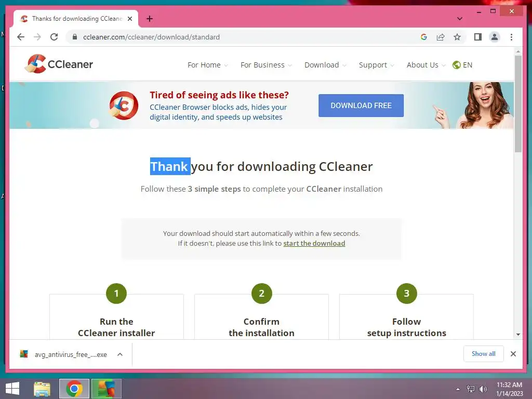Bookmark this page with star icon

coord(457,37)
